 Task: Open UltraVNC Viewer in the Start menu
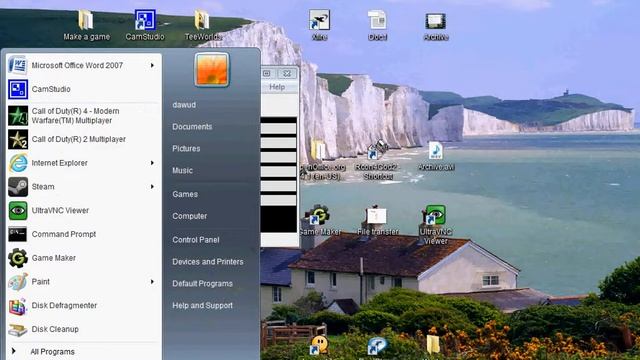[84, 210]
